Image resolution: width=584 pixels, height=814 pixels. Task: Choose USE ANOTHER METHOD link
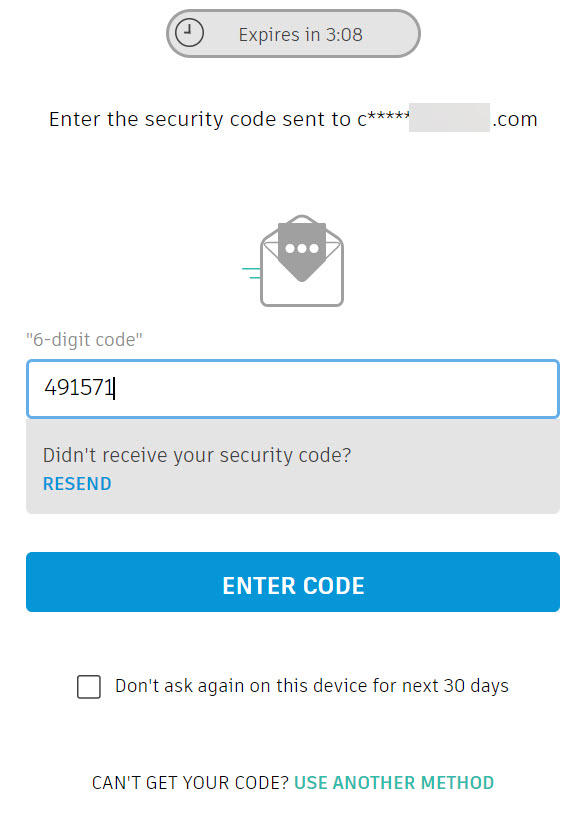(x=394, y=782)
